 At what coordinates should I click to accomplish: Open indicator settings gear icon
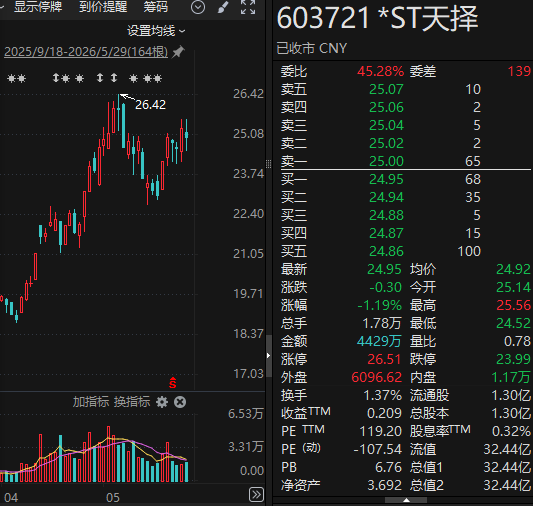[162, 402]
